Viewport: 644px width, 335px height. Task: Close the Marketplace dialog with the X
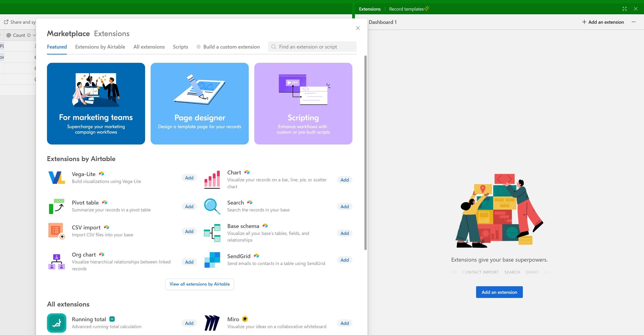[358, 28]
